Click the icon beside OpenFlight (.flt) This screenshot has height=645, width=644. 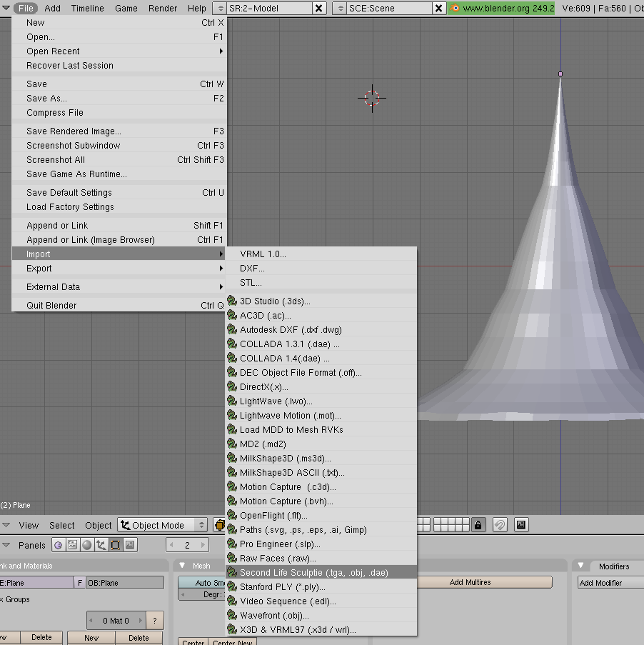coord(232,515)
